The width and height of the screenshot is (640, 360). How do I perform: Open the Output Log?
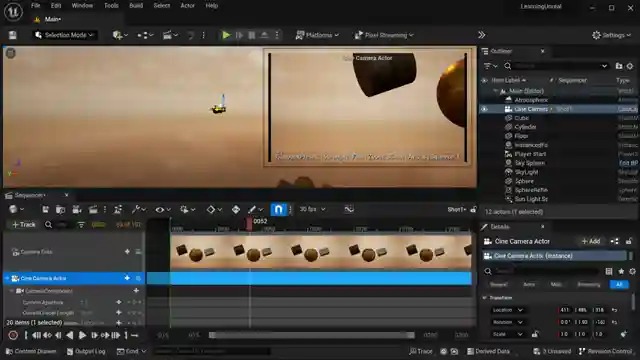[x=86, y=351]
